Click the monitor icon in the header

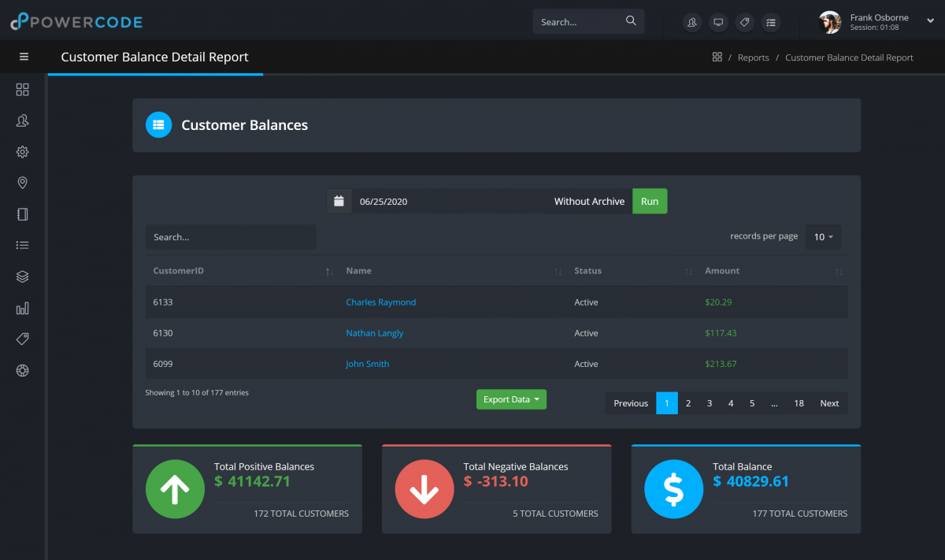(718, 22)
